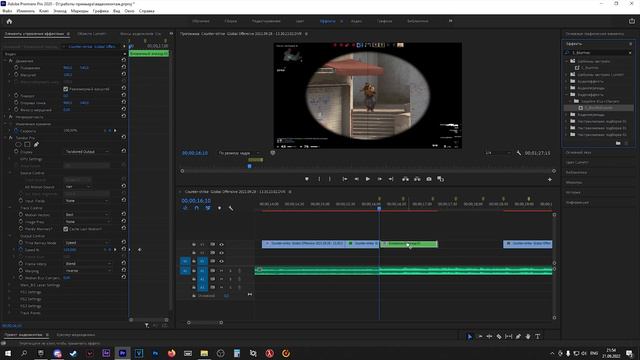Toggle Cache Last Motion checkbox
The height and width of the screenshot is (360, 640).
pyautogui.click(x=66, y=229)
